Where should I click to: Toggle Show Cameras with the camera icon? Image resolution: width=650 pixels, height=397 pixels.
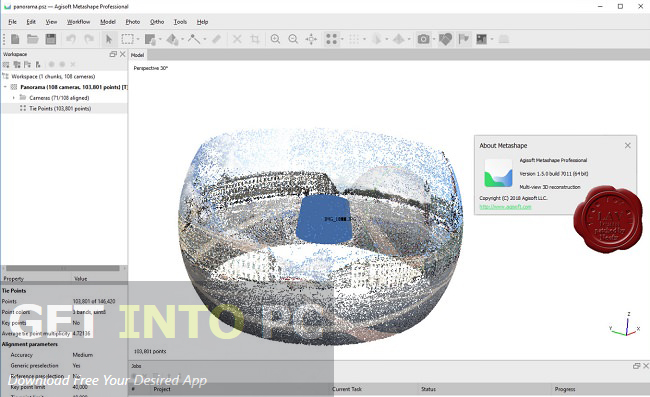tap(423, 39)
